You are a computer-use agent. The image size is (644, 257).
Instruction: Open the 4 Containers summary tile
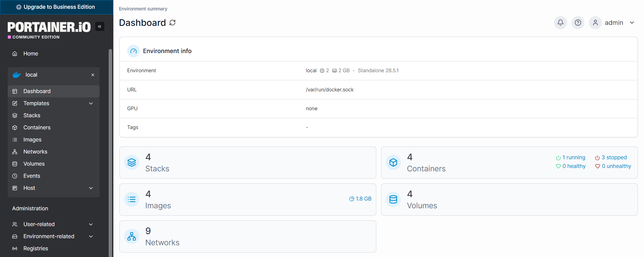pos(509,163)
